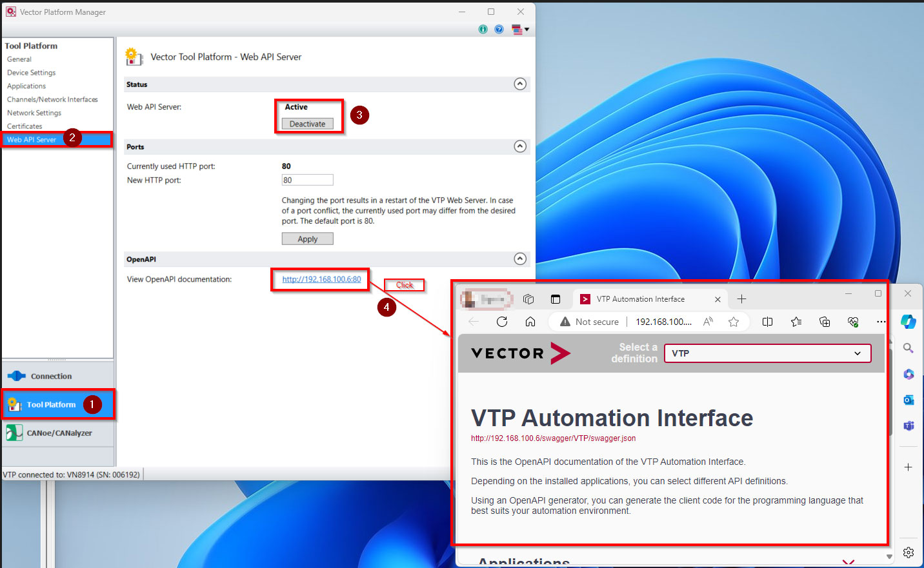
Task: Switch to the Connection section
Action: [x=51, y=377]
